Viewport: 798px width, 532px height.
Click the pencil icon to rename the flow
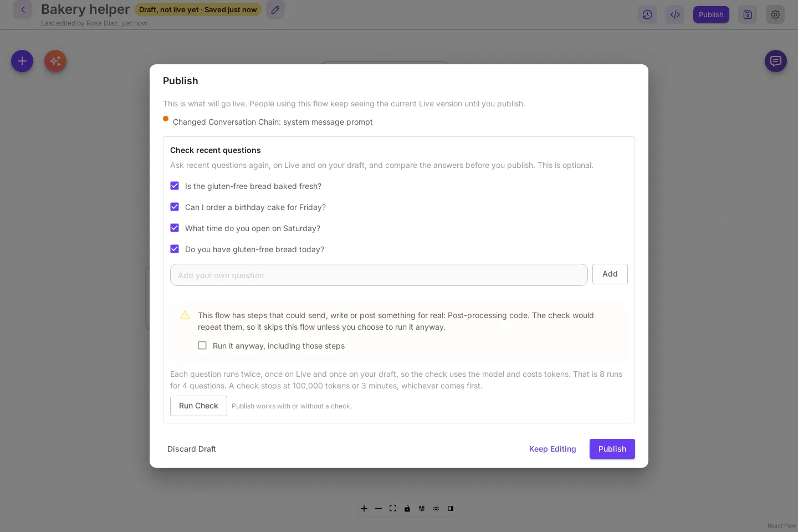point(275,9)
